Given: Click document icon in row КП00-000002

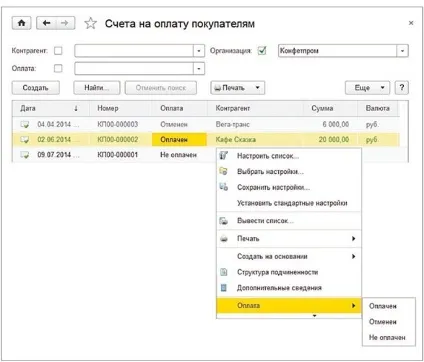Looking at the screenshot, I should pos(25,139).
